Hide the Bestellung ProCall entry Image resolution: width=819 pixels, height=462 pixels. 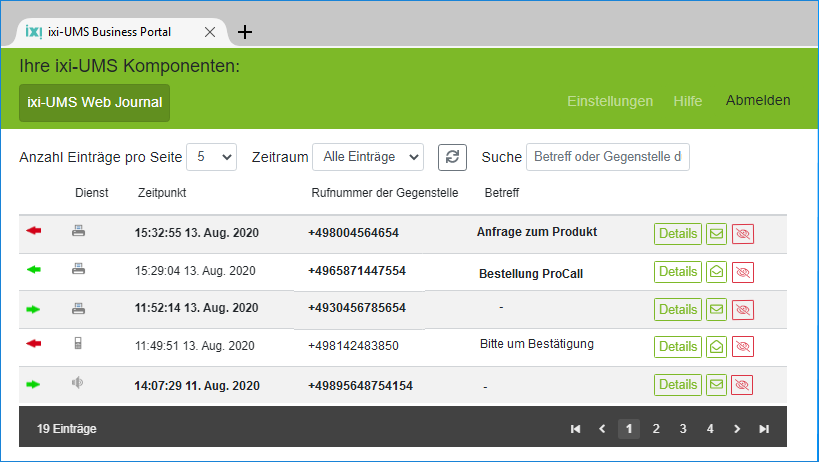coord(742,272)
